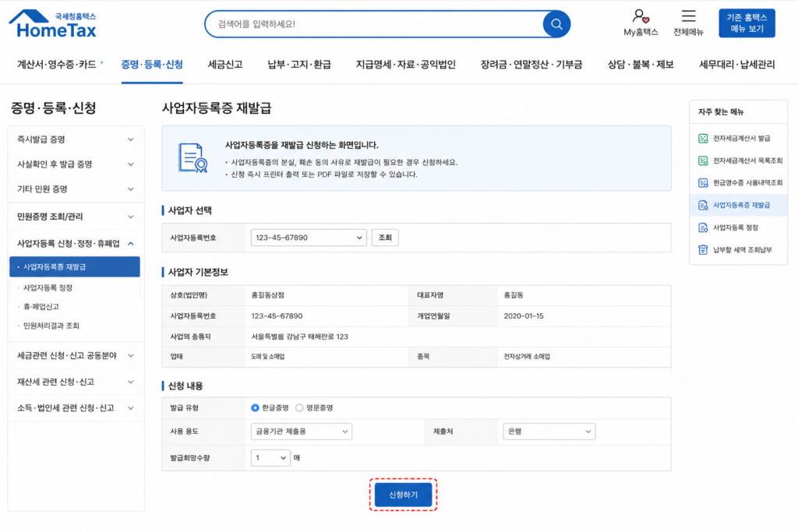Click 전자세금계산서 발급 link
This screenshot has width=798, height=532.
(742, 139)
